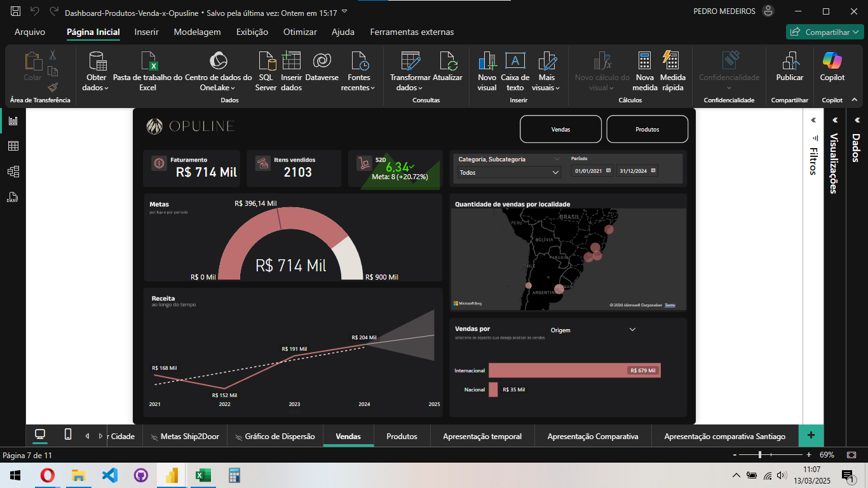Open the Report view icon in left sidebar

pyautogui.click(x=13, y=121)
